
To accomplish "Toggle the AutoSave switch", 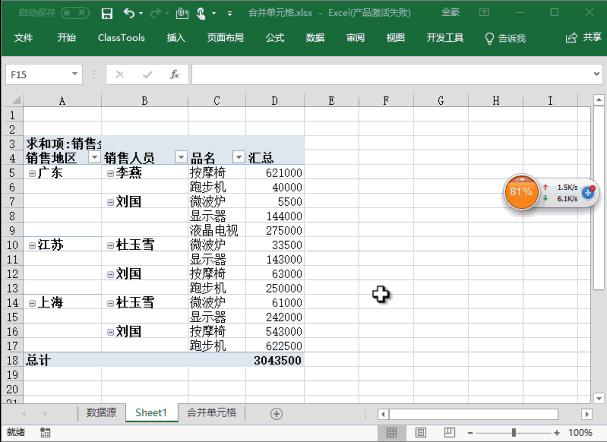I will pos(75,13).
